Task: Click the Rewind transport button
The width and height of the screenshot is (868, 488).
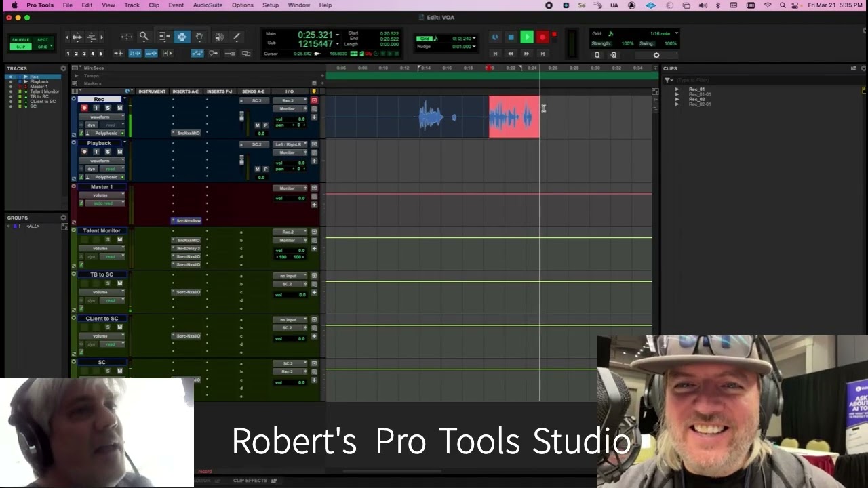Action: 511,54
